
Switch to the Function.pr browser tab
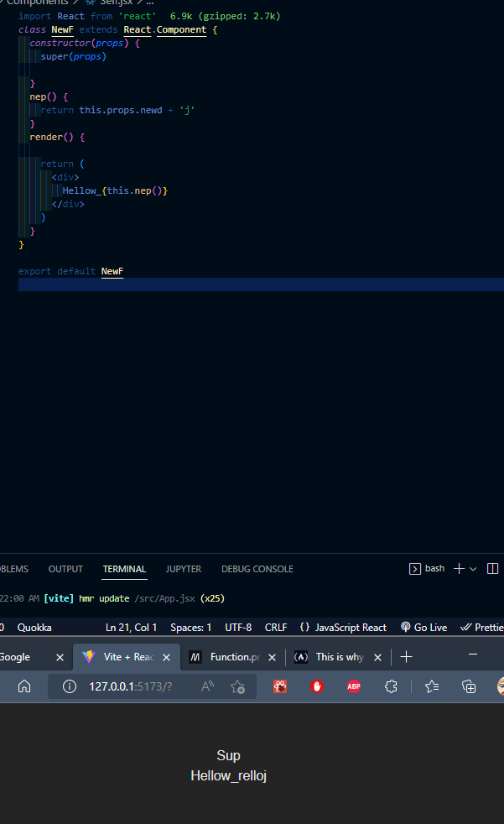tap(235, 657)
